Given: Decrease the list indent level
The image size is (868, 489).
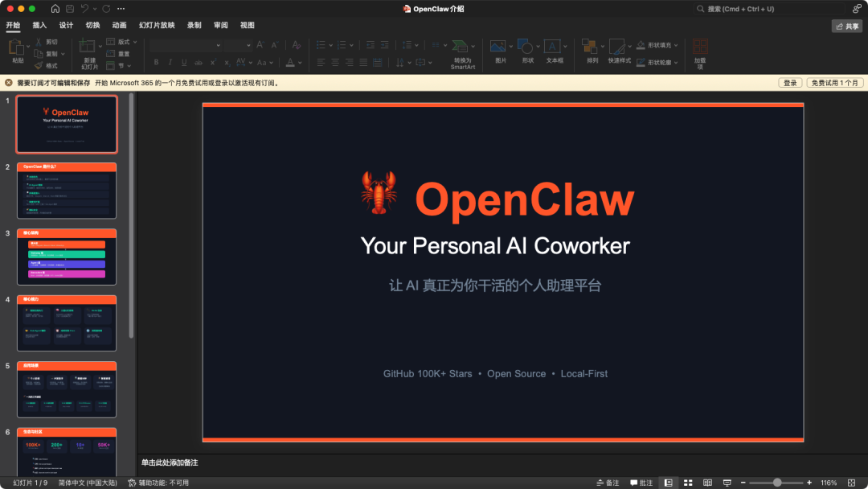Looking at the screenshot, I should pyautogui.click(x=371, y=45).
